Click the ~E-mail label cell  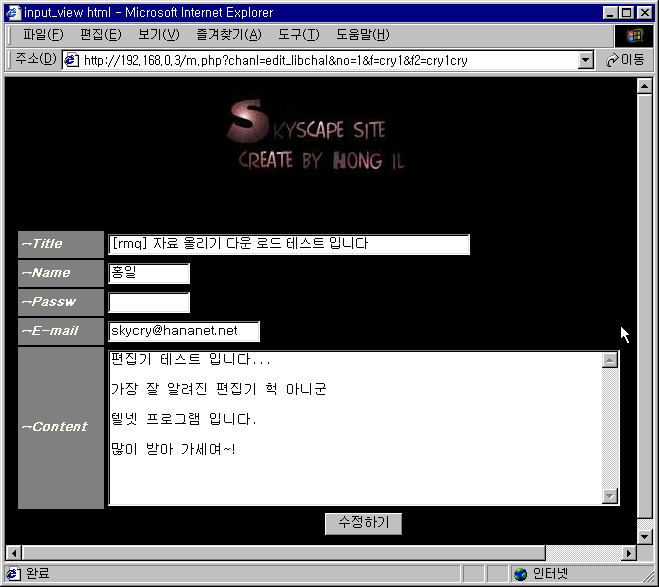61,331
